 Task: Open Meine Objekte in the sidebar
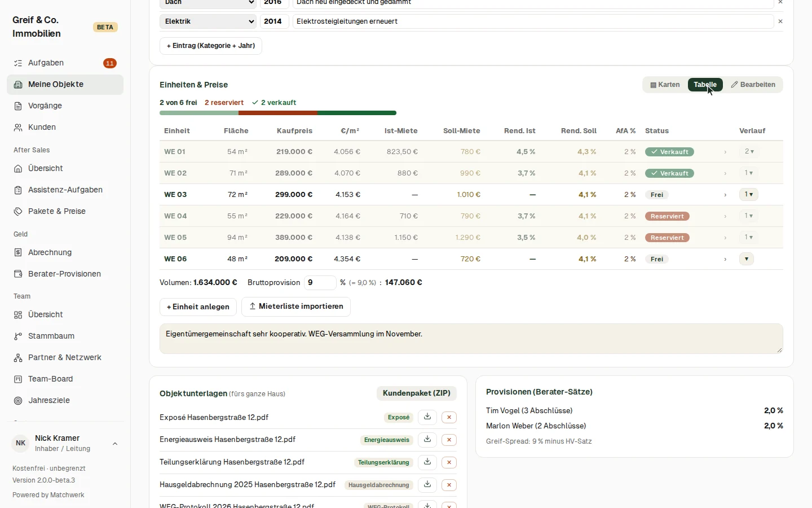coord(65,85)
